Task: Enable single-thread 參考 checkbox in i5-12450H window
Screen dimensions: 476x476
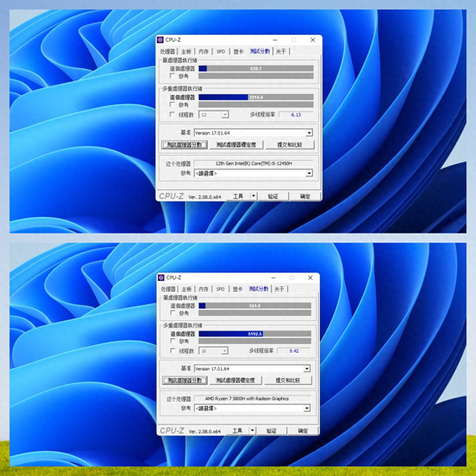Action: click(x=172, y=76)
